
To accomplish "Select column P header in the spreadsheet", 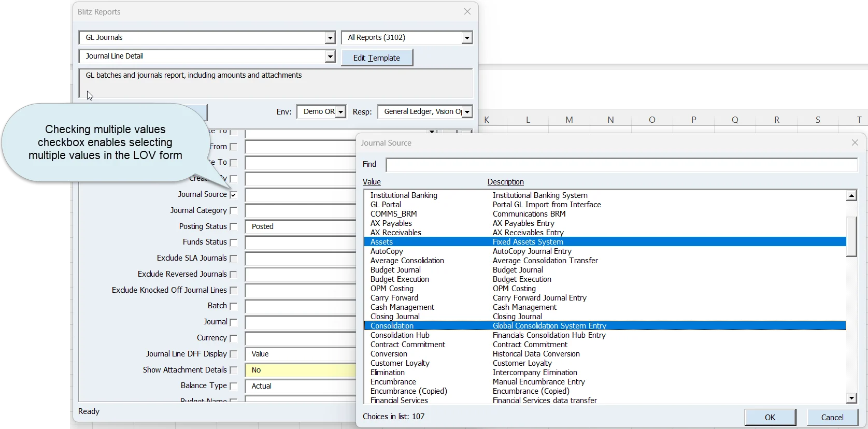I will point(693,120).
